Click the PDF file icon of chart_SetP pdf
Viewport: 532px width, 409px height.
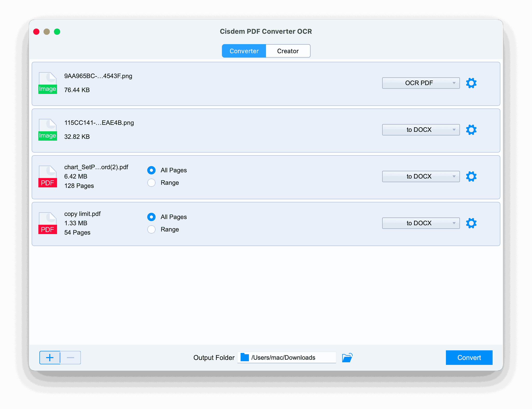pos(48,176)
